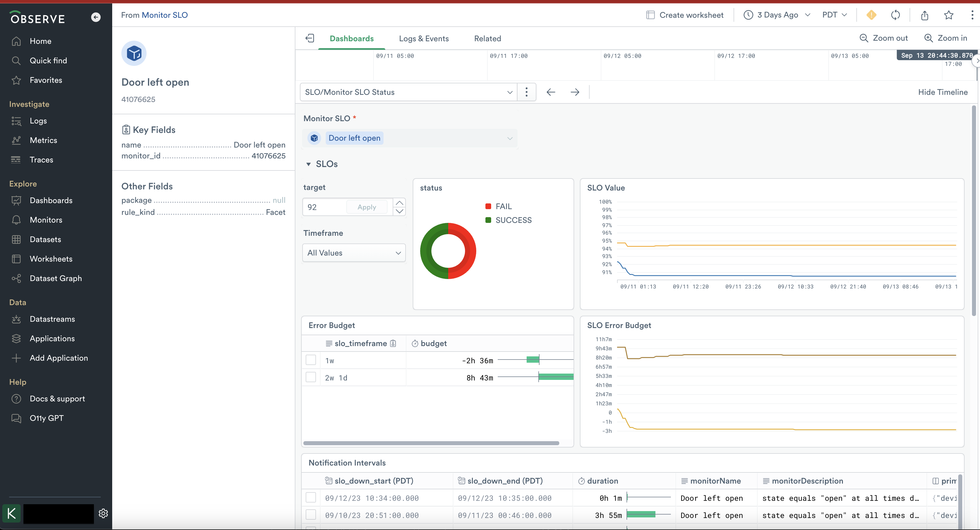The height and width of the screenshot is (530, 980).
Task: Click the refresh icon in top bar
Action: [x=896, y=15]
